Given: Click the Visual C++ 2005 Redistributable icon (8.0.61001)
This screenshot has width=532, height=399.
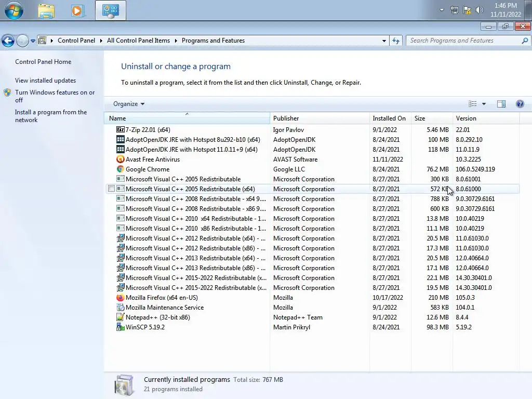Looking at the screenshot, I should coord(120,179).
